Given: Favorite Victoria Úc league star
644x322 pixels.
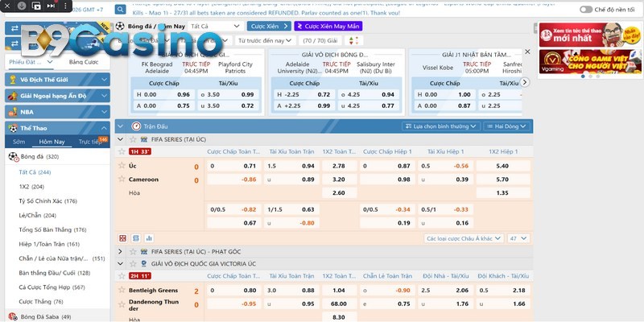Looking at the screenshot, I should pos(133,264).
